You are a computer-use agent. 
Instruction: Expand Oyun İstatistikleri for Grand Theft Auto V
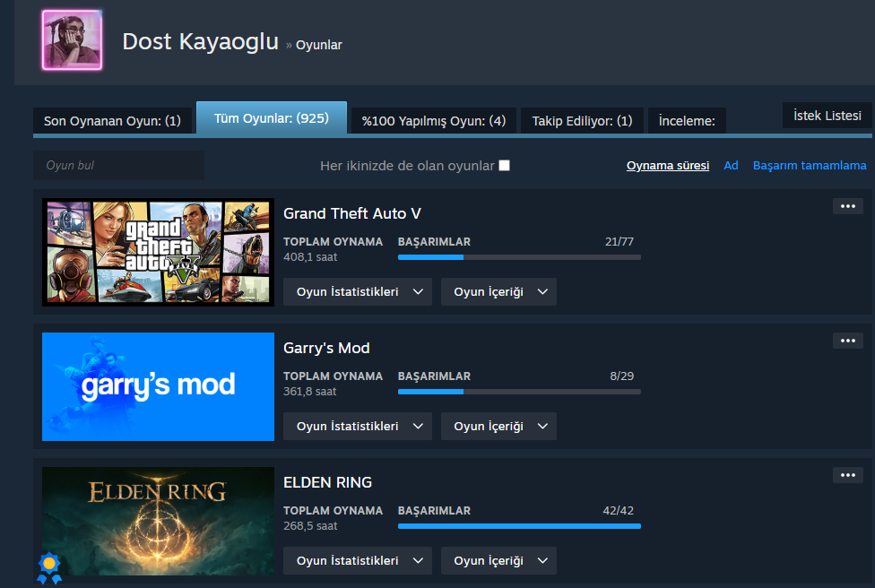(x=358, y=292)
